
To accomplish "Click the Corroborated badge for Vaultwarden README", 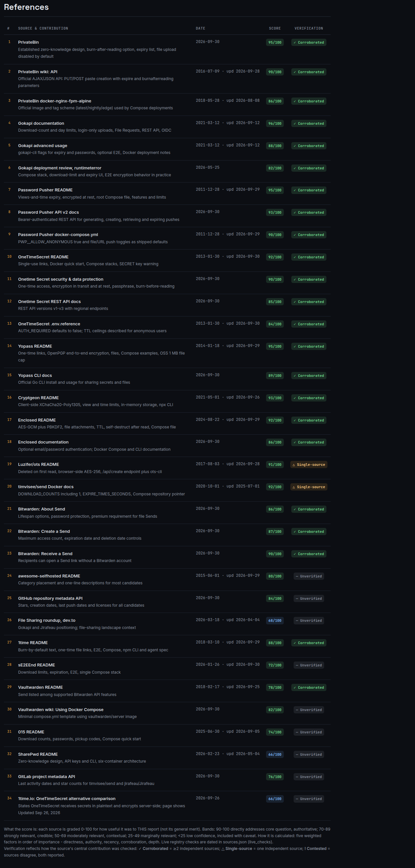I will pyautogui.click(x=309, y=687).
